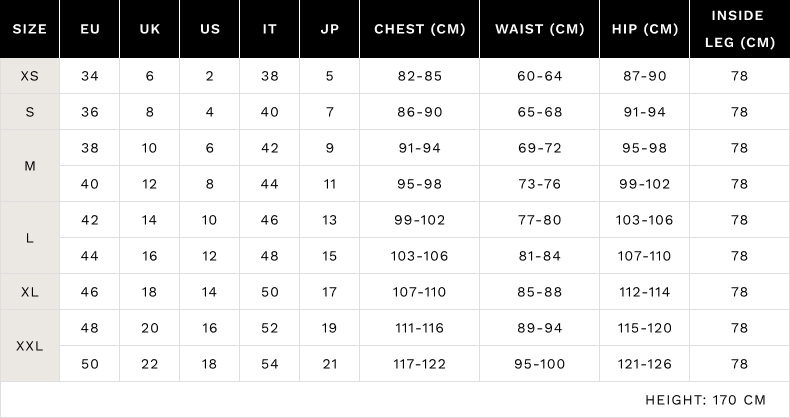This screenshot has width=790, height=418.
Task: Click chest measurement 82-85 cell
Action: click(420, 76)
